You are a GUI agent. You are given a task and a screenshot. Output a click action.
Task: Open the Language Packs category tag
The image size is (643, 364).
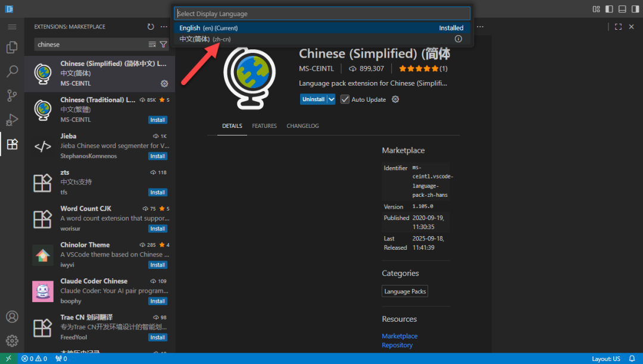(x=405, y=291)
